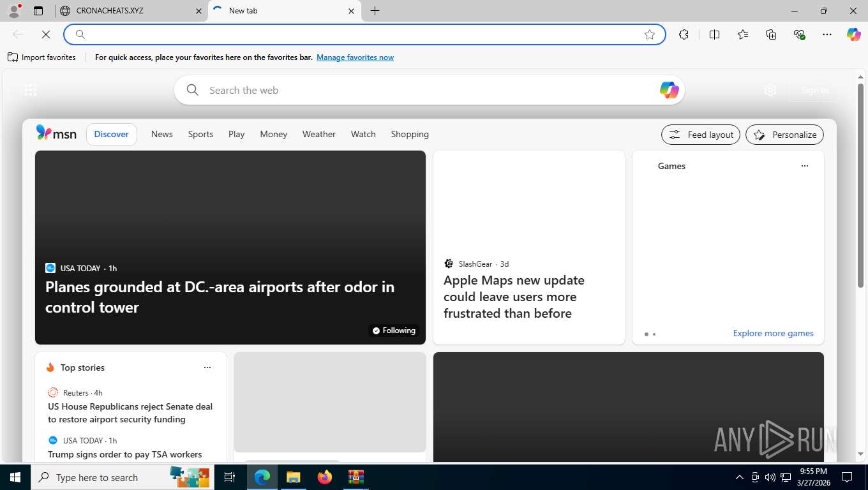Open US House Republicans reject Senate deal story

[x=130, y=413]
